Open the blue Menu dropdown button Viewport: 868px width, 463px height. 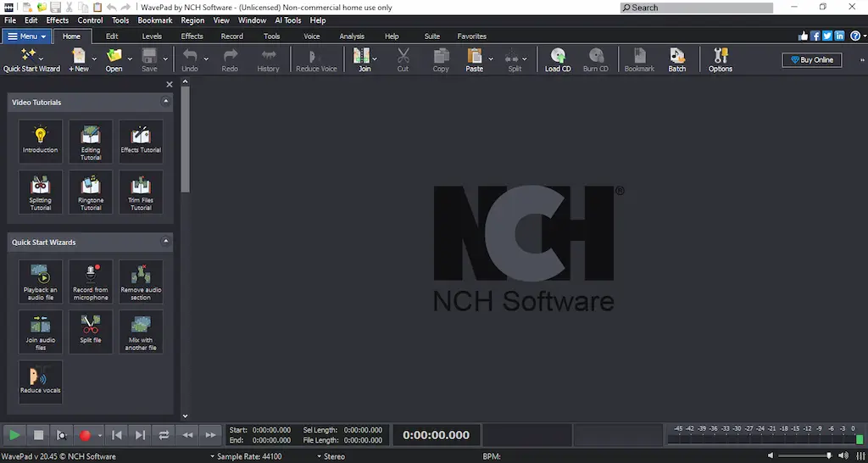(x=27, y=36)
